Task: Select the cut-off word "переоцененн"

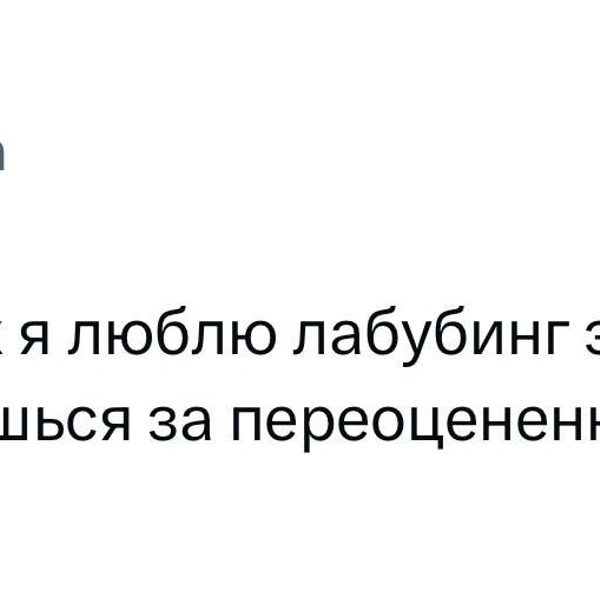Action: (416, 429)
